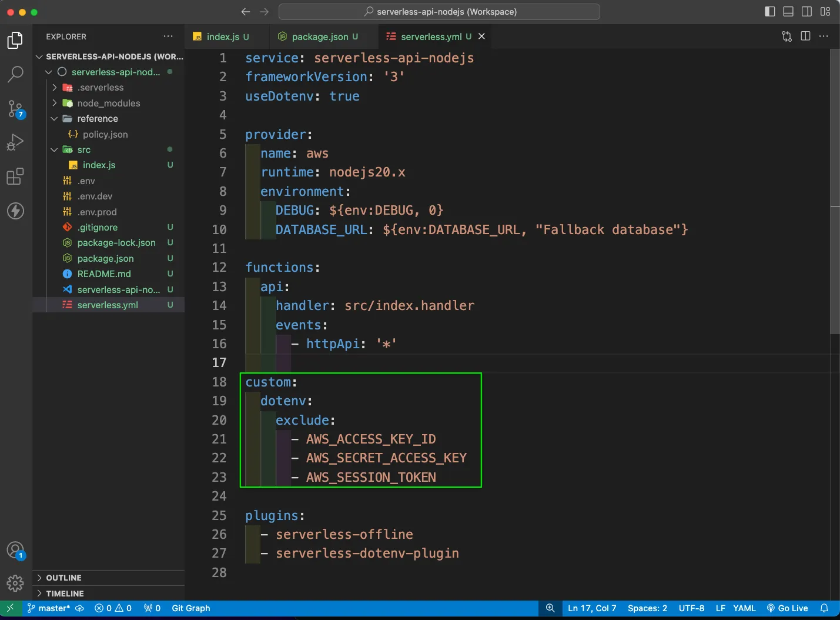The height and width of the screenshot is (620, 840).
Task: Start Go Live server
Action: point(788,608)
